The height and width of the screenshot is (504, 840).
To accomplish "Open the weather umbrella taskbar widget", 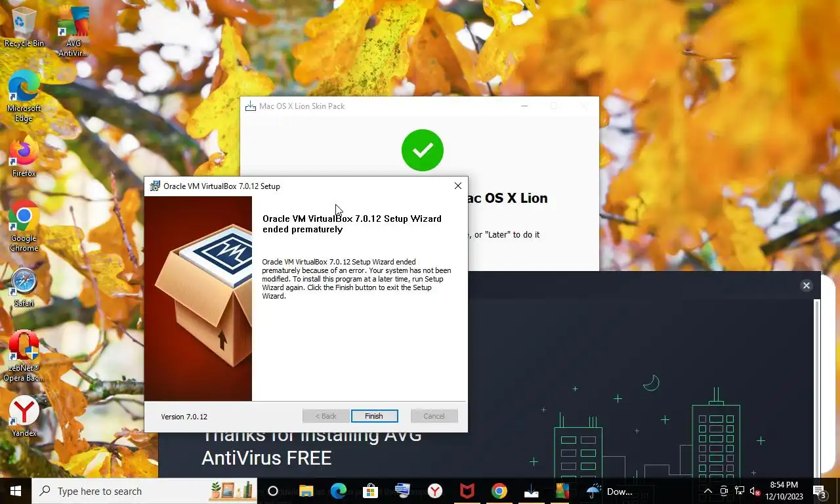I will (610, 491).
